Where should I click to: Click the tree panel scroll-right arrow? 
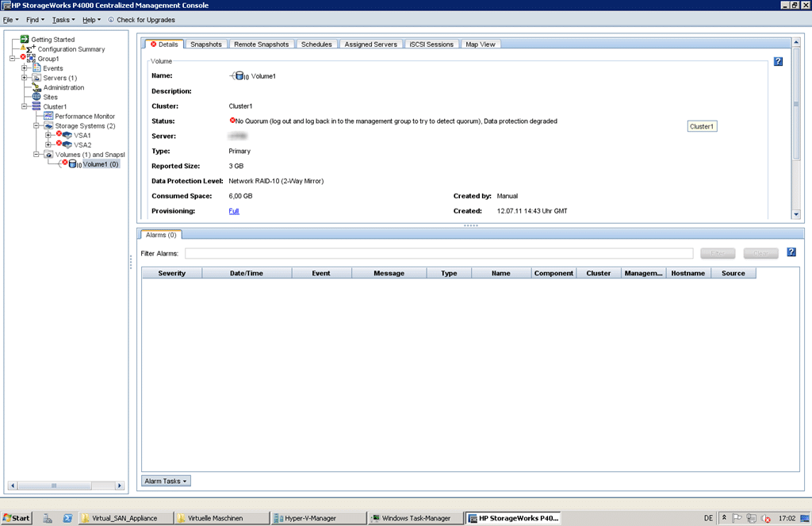pyautogui.click(x=120, y=486)
